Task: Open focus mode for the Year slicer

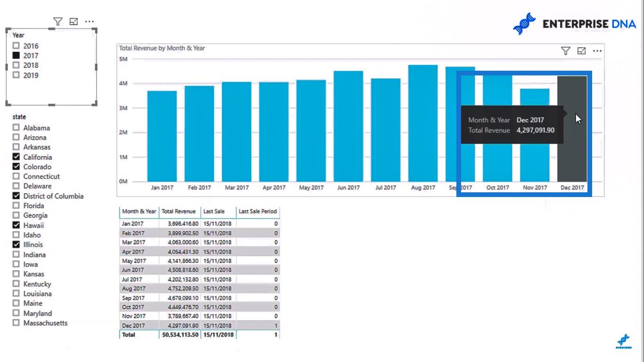Action: point(74,21)
